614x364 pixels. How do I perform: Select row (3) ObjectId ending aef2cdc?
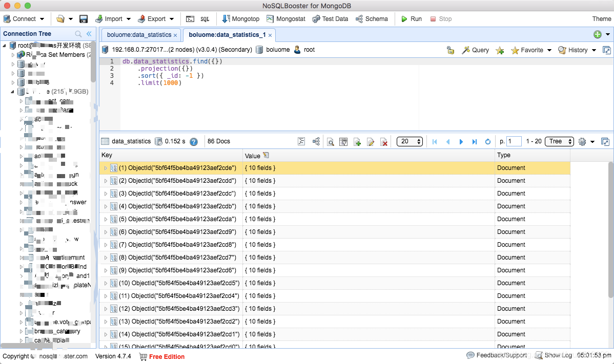(x=335, y=194)
